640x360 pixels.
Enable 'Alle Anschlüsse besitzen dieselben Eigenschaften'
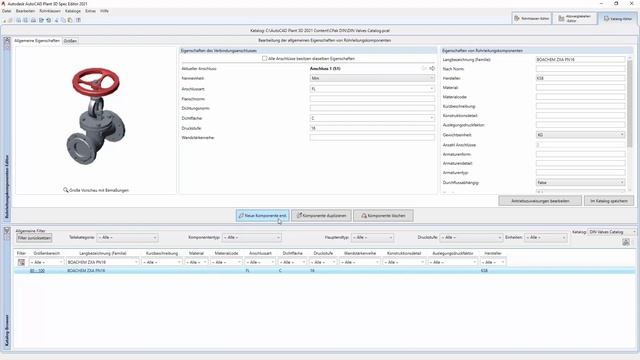tap(264, 58)
